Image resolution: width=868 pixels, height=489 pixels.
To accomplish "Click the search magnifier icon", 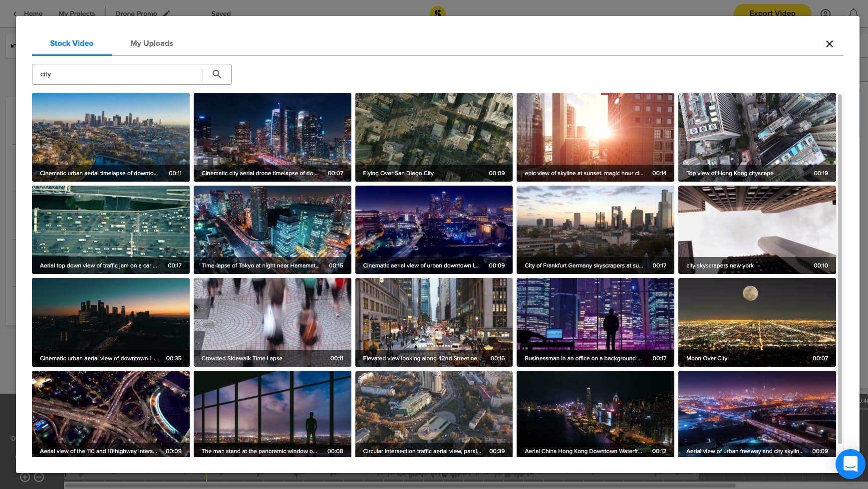I will click(217, 74).
